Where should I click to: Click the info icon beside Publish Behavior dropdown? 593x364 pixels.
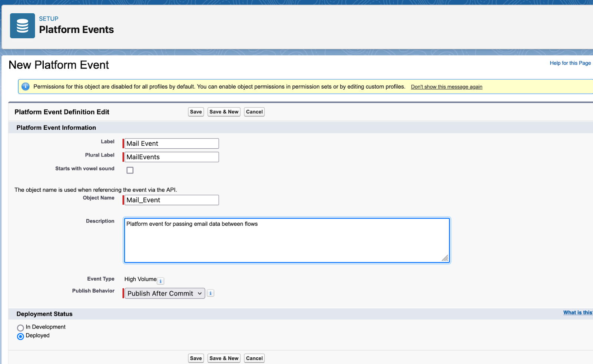(210, 293)
